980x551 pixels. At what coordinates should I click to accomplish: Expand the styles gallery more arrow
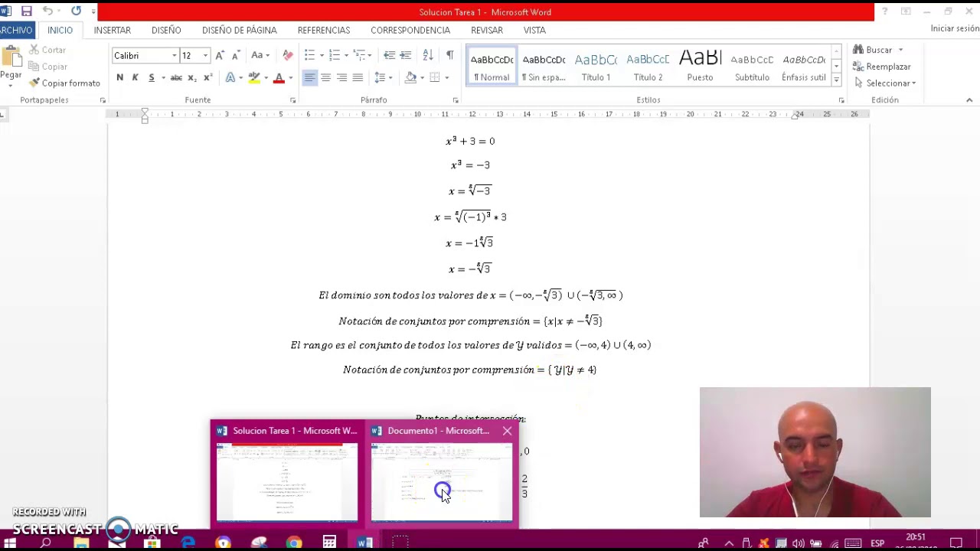coord(836,79)
